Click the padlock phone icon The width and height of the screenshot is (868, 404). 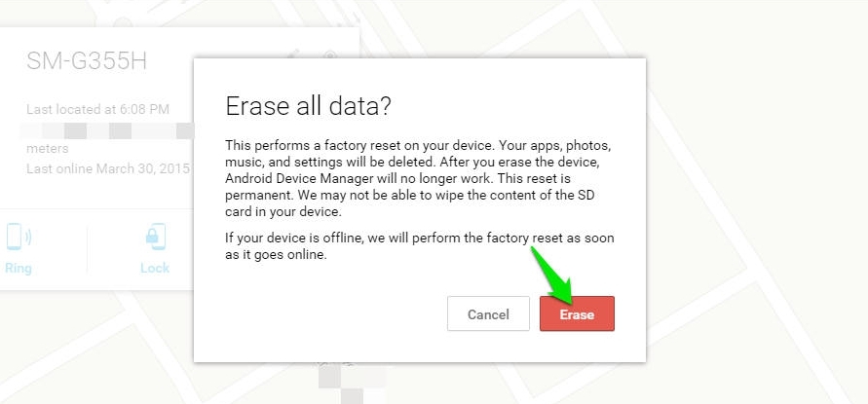(155, 237)
